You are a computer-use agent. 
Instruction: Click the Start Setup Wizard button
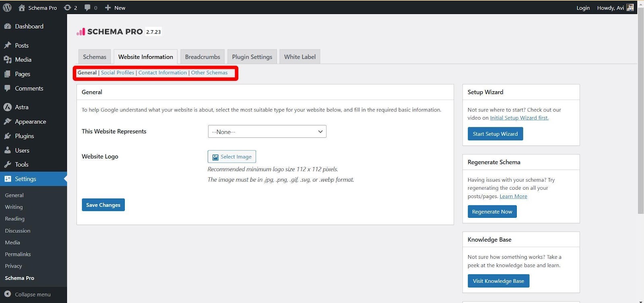[495, 134]
